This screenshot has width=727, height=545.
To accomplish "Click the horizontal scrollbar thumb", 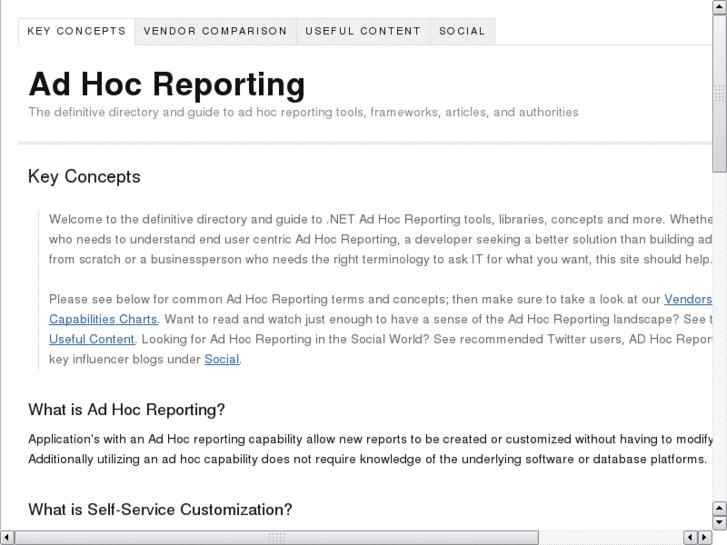I will tap(277, 537).
